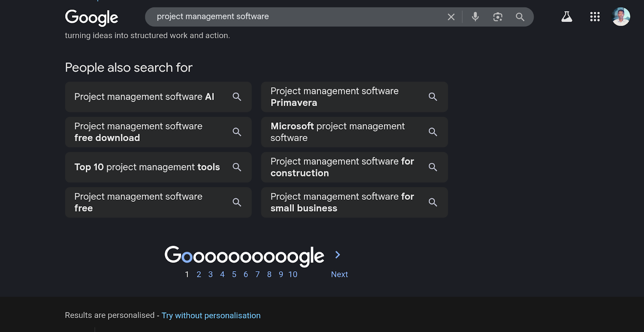Click the Next page link
The height and width of the screenshot is (332, 644).
pos(339,274)
